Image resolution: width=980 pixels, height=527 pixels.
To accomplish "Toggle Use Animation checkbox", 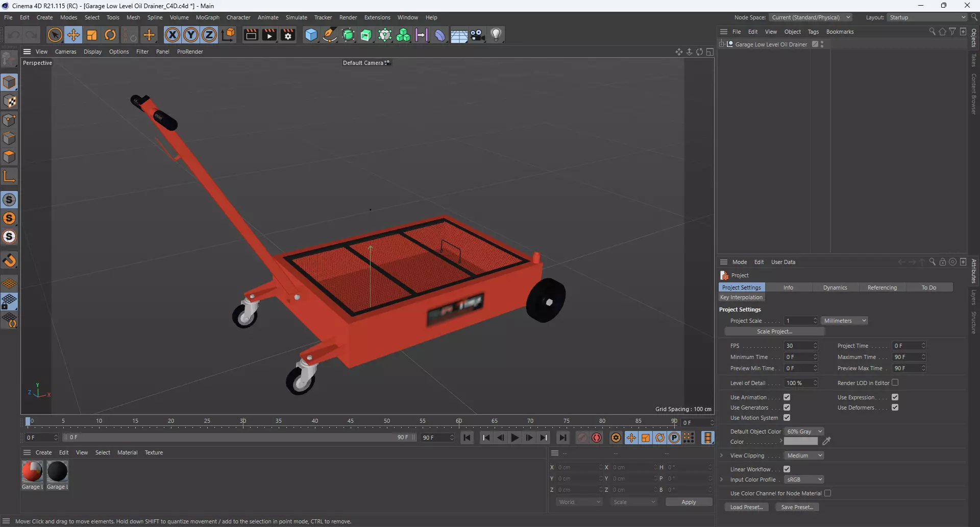I will pos(787,397).
